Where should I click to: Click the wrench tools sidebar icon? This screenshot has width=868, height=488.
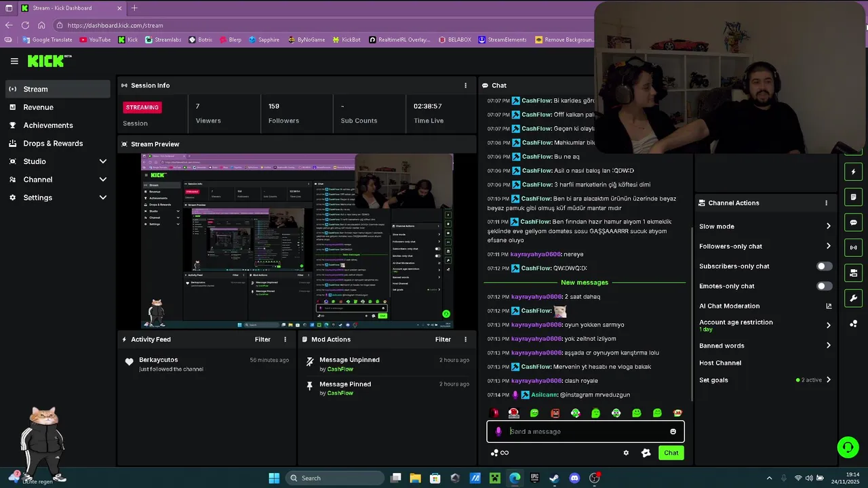(x=853, y=298)
